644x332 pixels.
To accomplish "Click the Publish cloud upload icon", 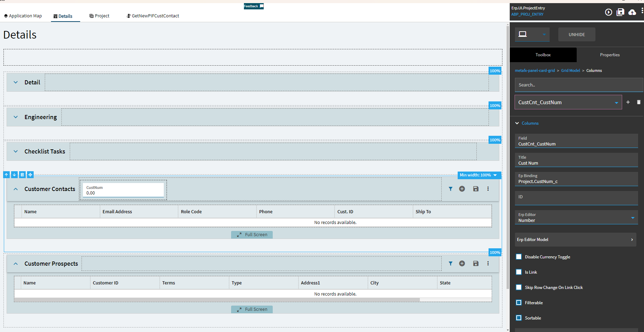I will (x=632, y=13).
